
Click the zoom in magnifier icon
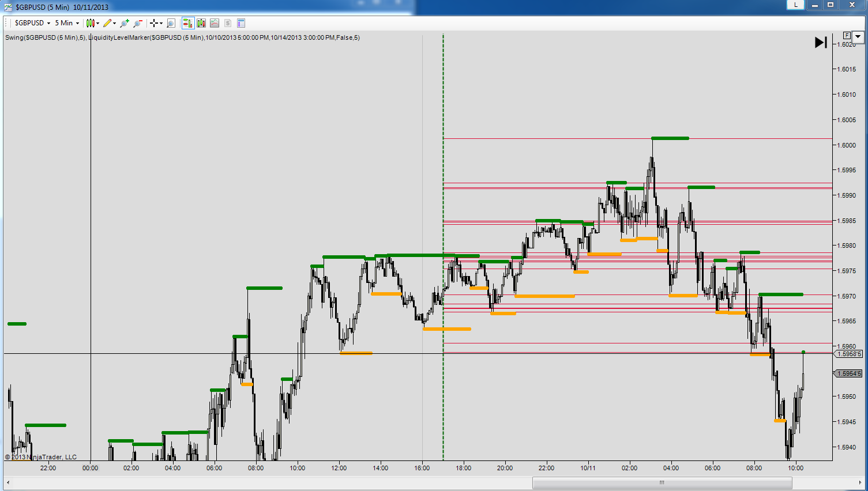(124, 23)
